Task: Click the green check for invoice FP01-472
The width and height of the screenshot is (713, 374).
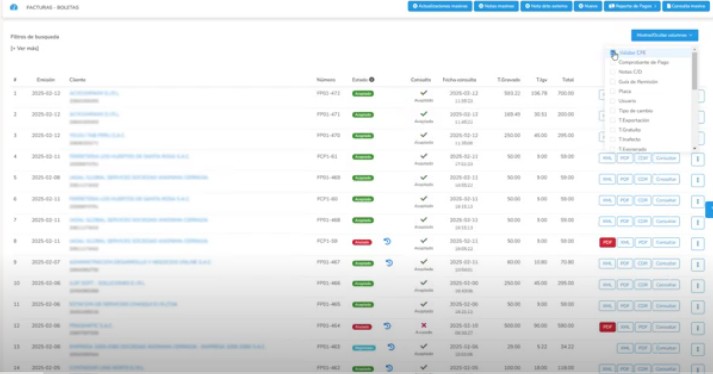Action: [x=424, y=93]
